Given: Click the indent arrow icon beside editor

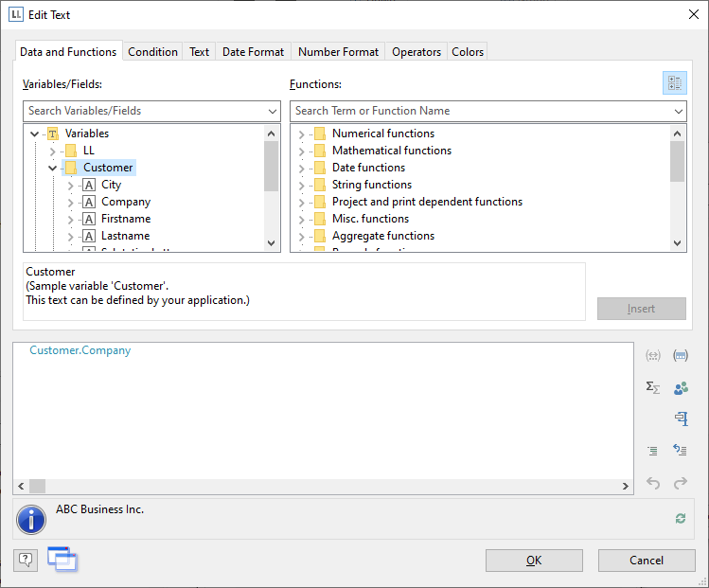Looking at the screenshot, I should click(x=680, y=450).
